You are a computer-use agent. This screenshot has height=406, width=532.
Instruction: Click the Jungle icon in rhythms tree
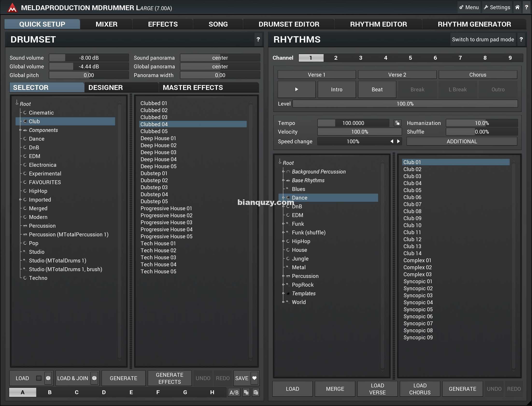pos(288,259)
